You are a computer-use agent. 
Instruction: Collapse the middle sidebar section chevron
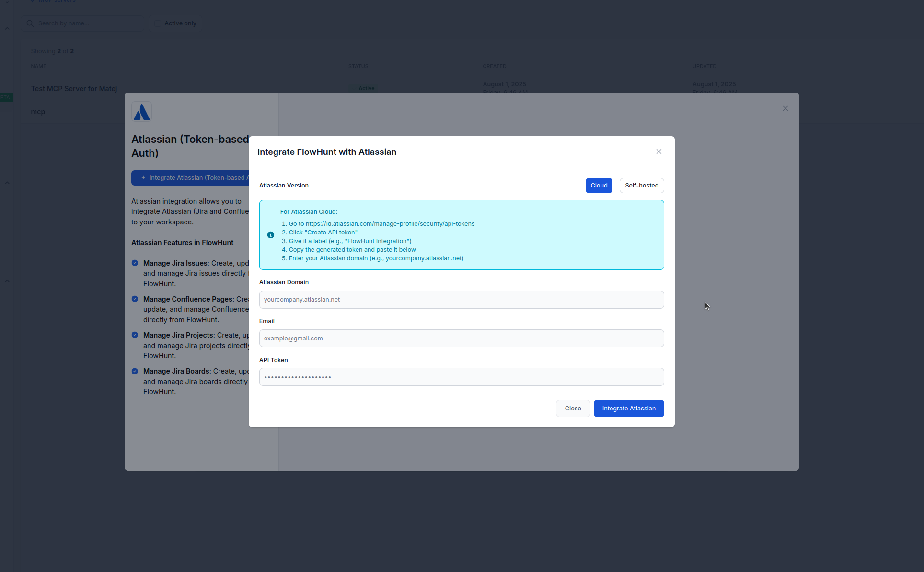pos(7,183)
